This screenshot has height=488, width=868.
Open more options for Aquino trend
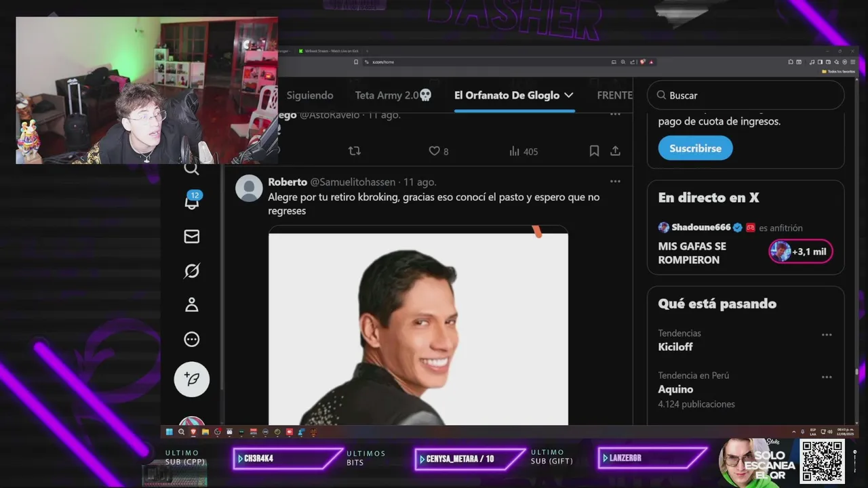(x=827, y=377)
